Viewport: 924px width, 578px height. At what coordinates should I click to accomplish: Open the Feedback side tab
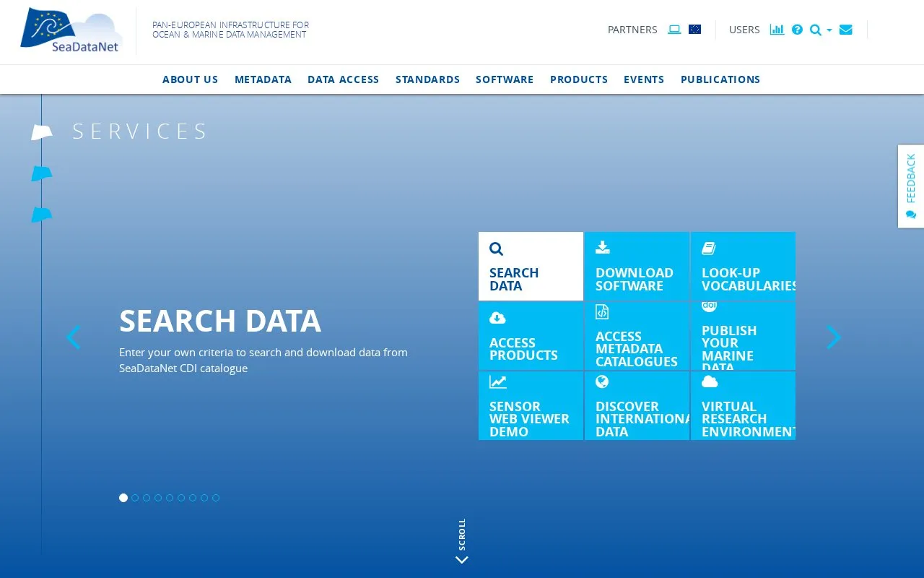click(911, 186)
